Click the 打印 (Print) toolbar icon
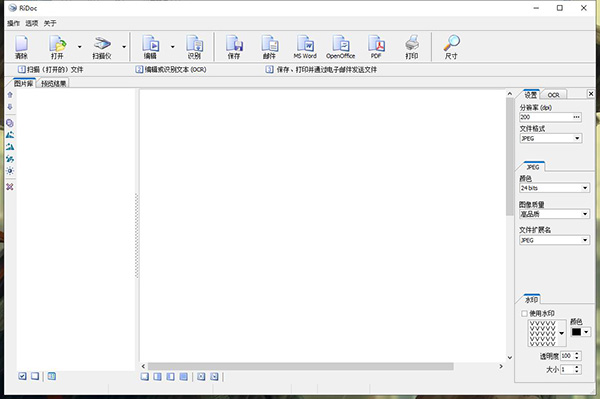 tap(412, 47)
